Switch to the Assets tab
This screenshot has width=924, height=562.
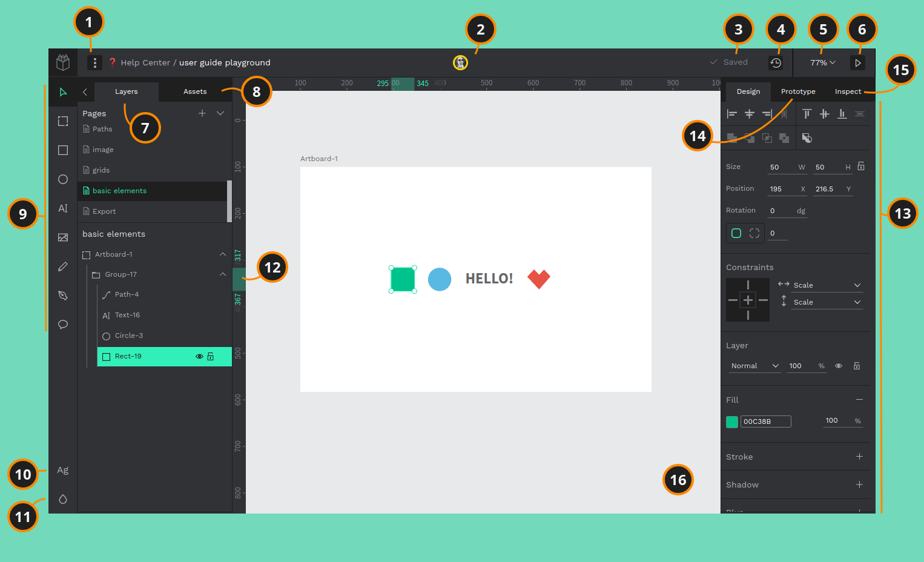[195, 91]
